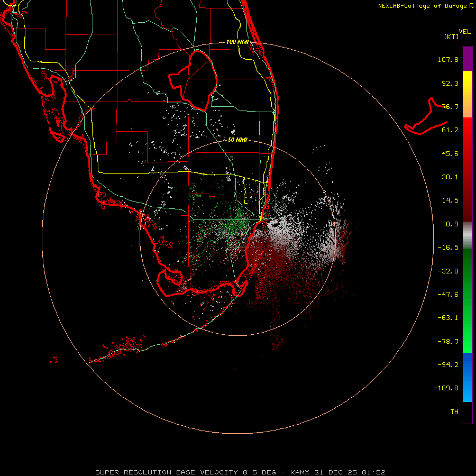The width and height of the screenshot is (476, 476).
Task: Click the -47.6 legend value
Action: point(448,295)
